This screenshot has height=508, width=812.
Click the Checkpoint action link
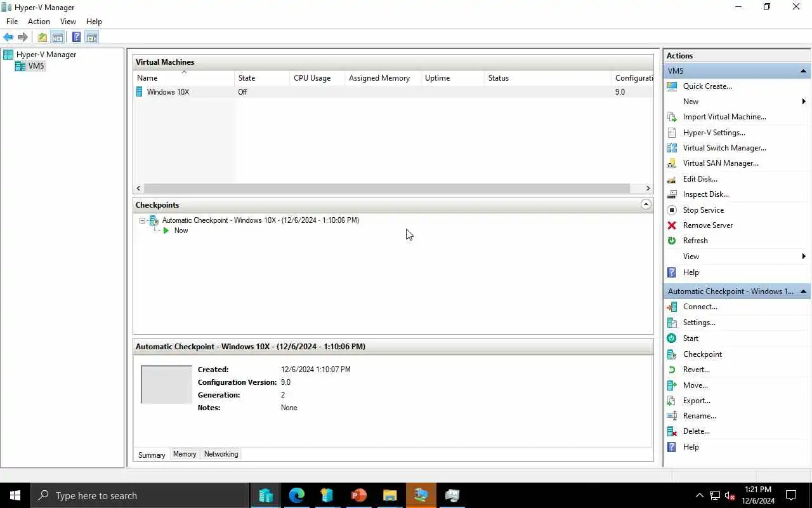click(702, 354)
